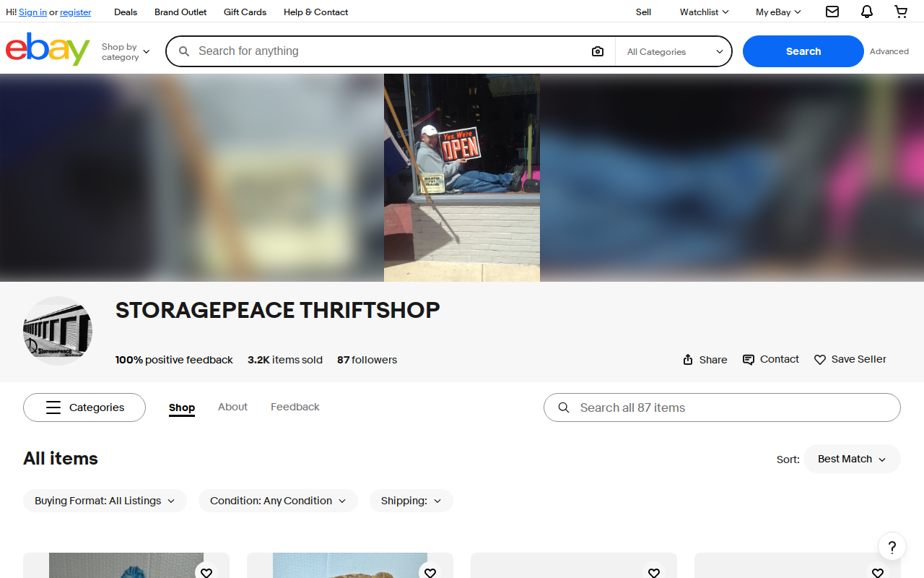Click the Contact seller button

point(771,359)
